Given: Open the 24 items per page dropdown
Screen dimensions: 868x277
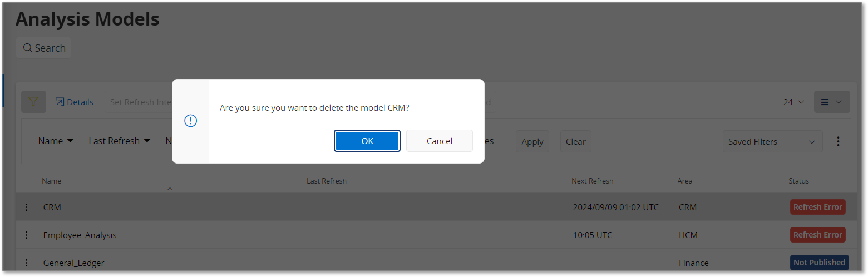Looking at the screenshot, I should [793, 102].
